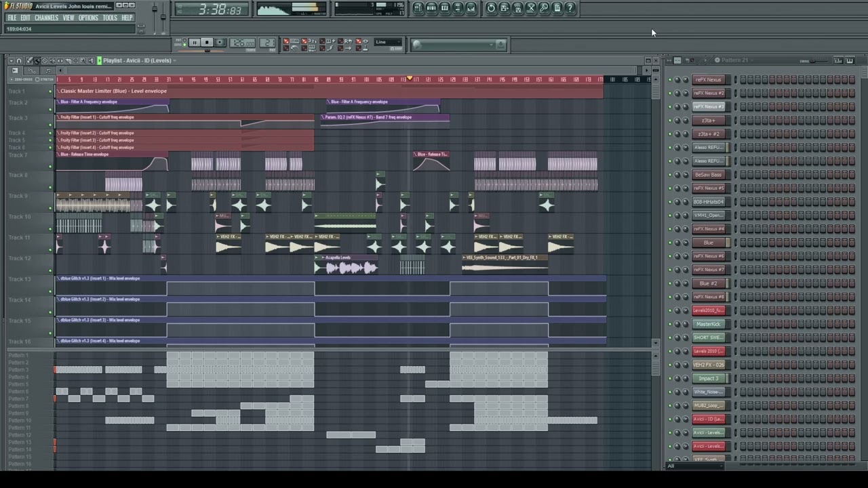The image size is (868, 488).
Task: Mute the Blue channel green LED
Action: pos(670,243)
